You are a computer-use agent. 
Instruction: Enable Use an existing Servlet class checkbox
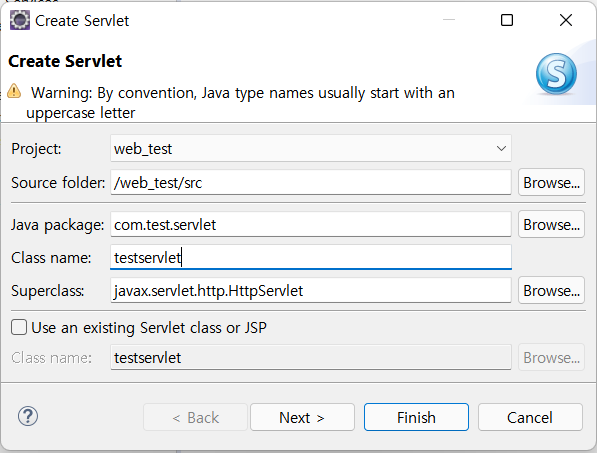(x=19, y=327)
